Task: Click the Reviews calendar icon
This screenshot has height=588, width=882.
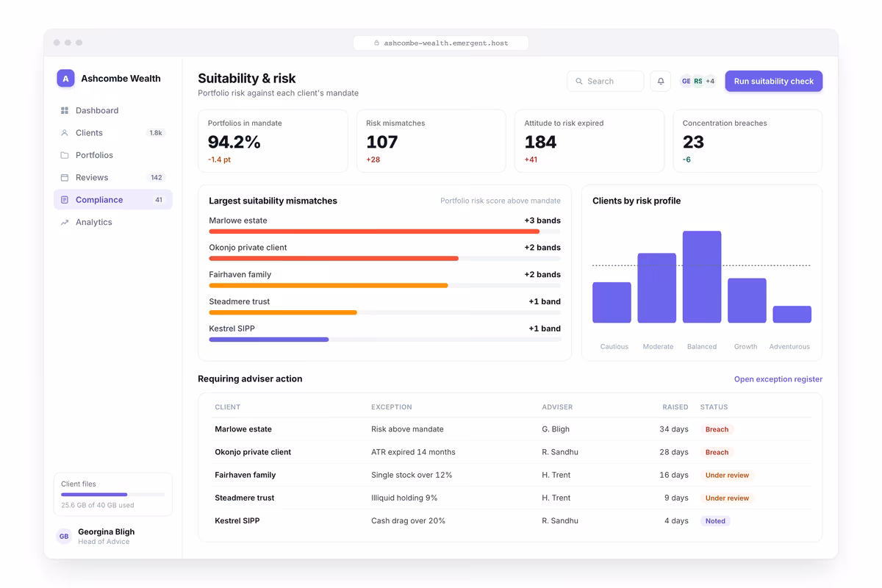Action: [x=65, y=178]
